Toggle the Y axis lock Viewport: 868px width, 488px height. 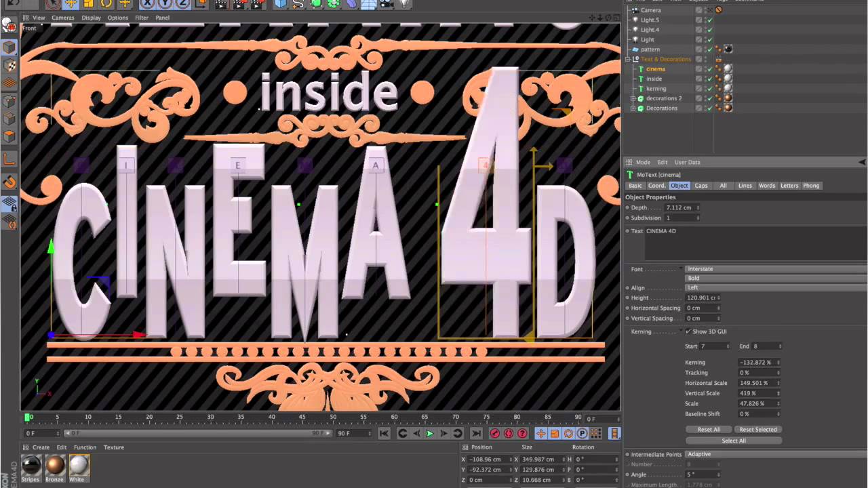pos(165,3)
